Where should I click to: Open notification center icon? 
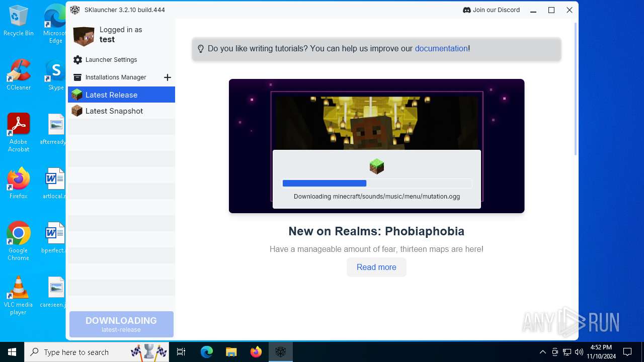[627, 352]
